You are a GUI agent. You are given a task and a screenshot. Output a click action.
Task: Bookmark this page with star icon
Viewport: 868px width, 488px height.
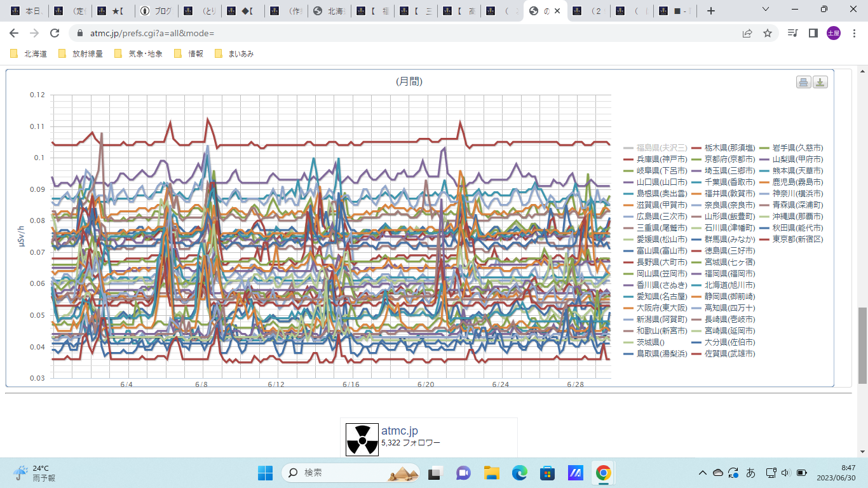(x=768, y=33)
